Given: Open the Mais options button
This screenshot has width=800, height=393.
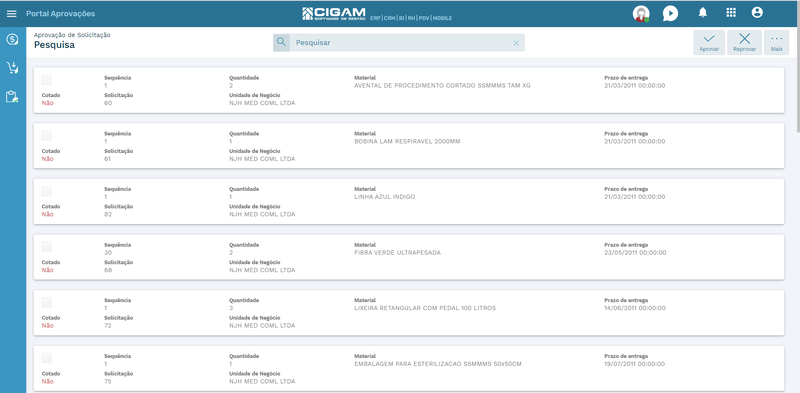Looking at the screenshot, I should tap(777, 42).
